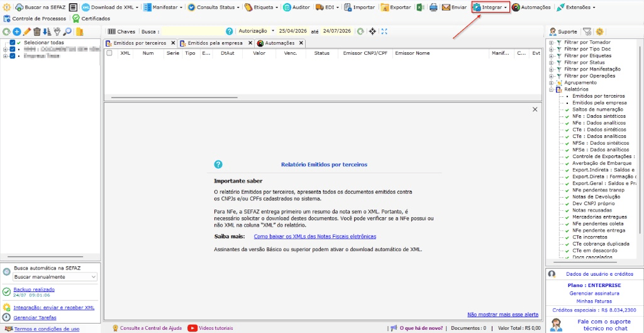Click the sort descending icon
This screenshot has height=333, width=644.
pos(47,31)
